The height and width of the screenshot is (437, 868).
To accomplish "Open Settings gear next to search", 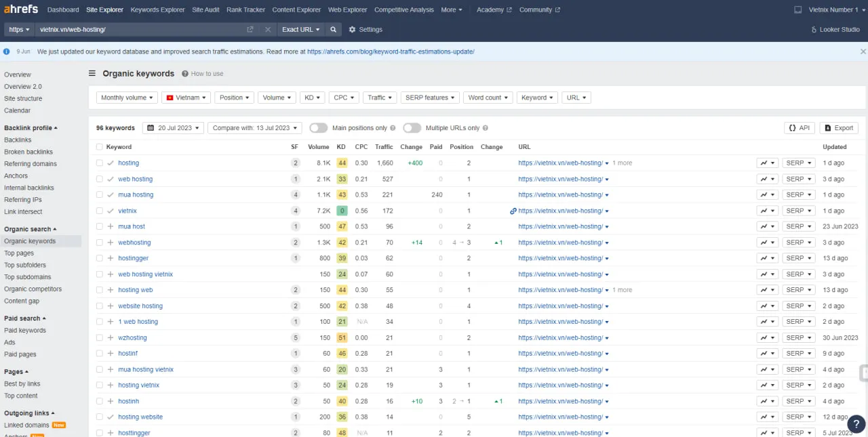I will [366, 30].
